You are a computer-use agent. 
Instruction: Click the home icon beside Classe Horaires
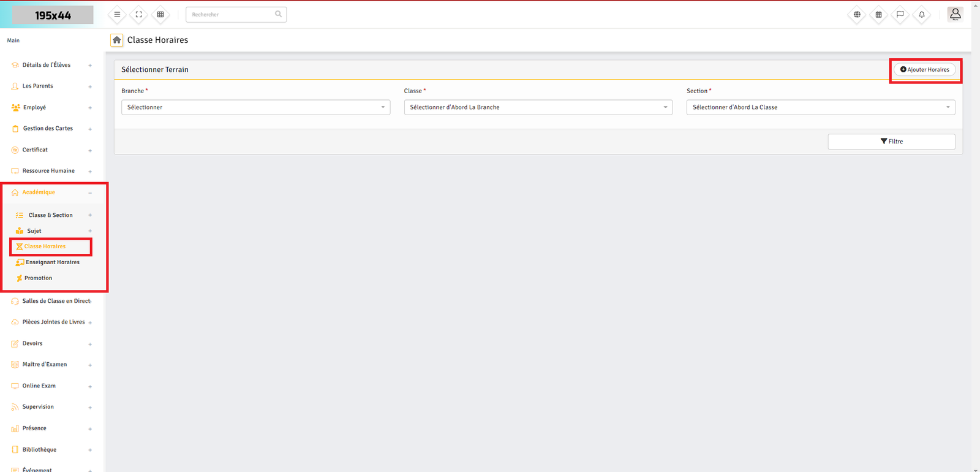[116, 40]
